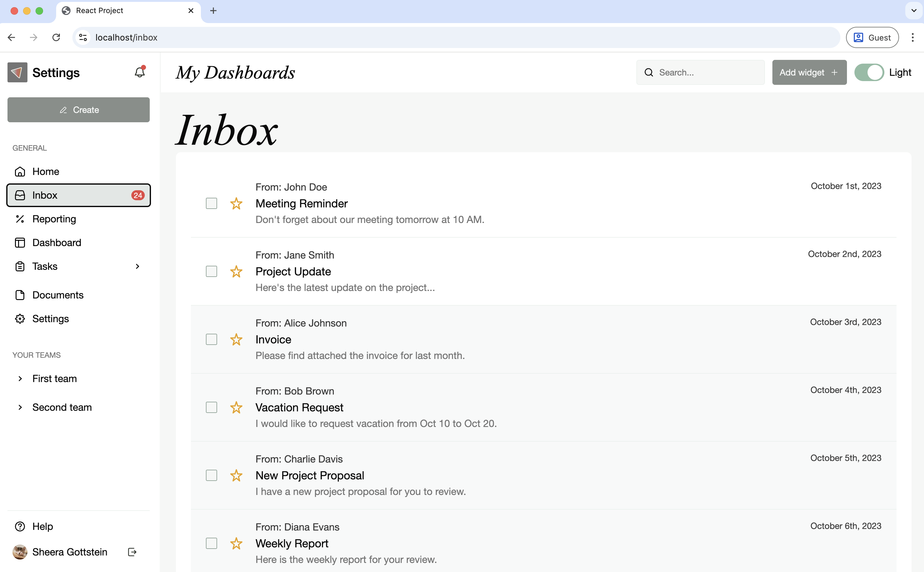Open the New Project Proposal email
The image size is (924, 572).
309,476
